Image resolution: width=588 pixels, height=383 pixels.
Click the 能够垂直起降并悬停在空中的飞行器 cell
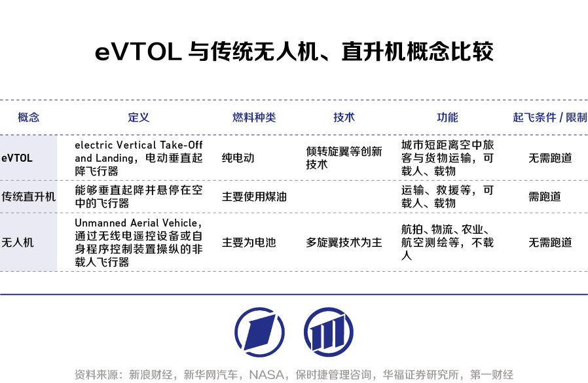139,196
